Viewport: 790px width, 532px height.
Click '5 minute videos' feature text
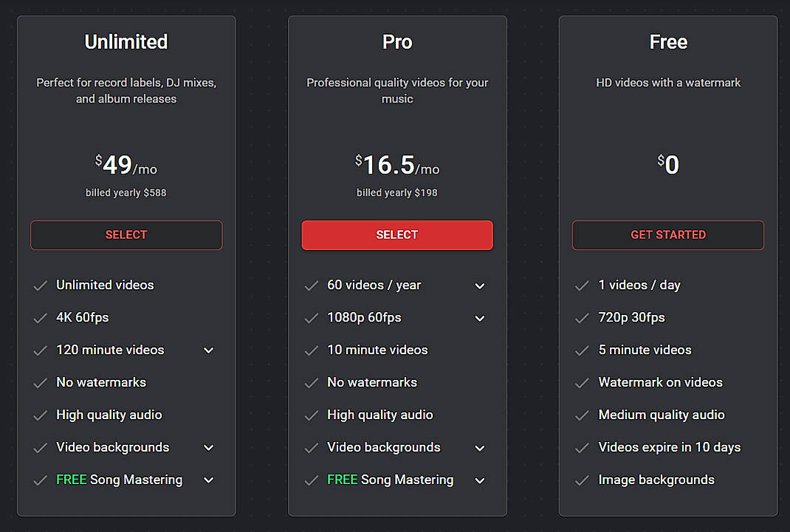click(x=645, y=350)
